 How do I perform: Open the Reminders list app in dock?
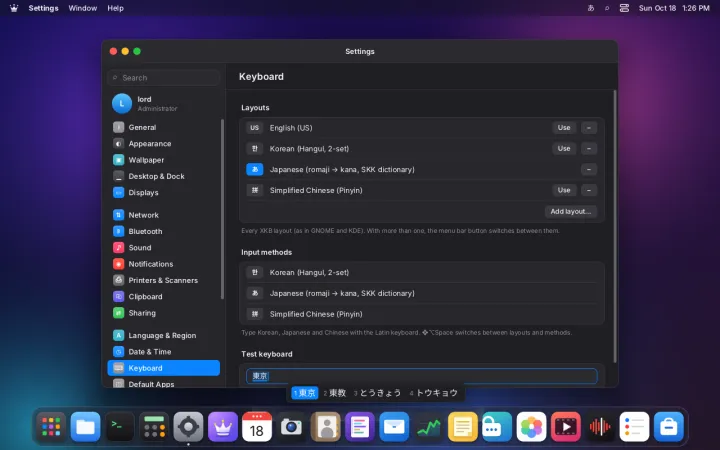click(634, 427)
